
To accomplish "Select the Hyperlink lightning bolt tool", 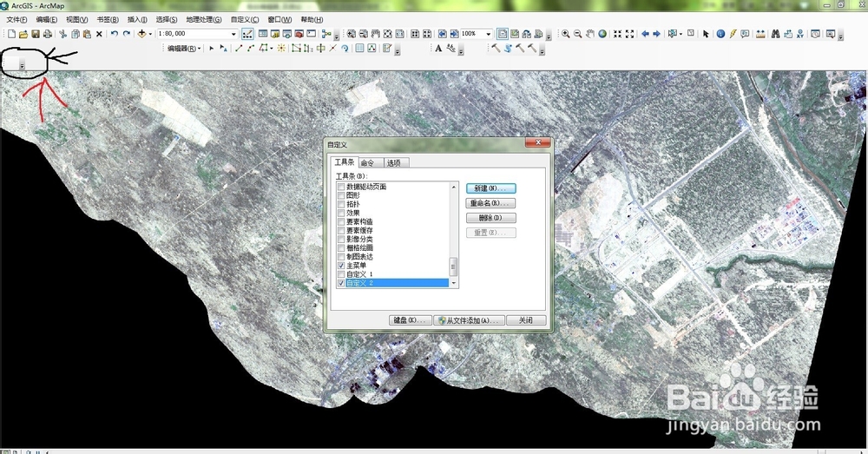I will pyautogui.click(x=733, y=34).
